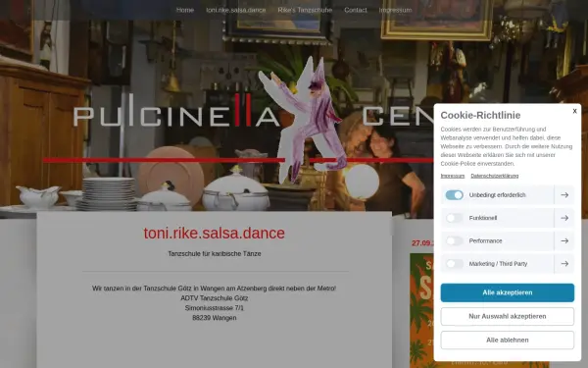The height and width of the screenshot is (368, 588).
Task: Open Rike's Tanzschule menu item
Action: click(305, 10)
